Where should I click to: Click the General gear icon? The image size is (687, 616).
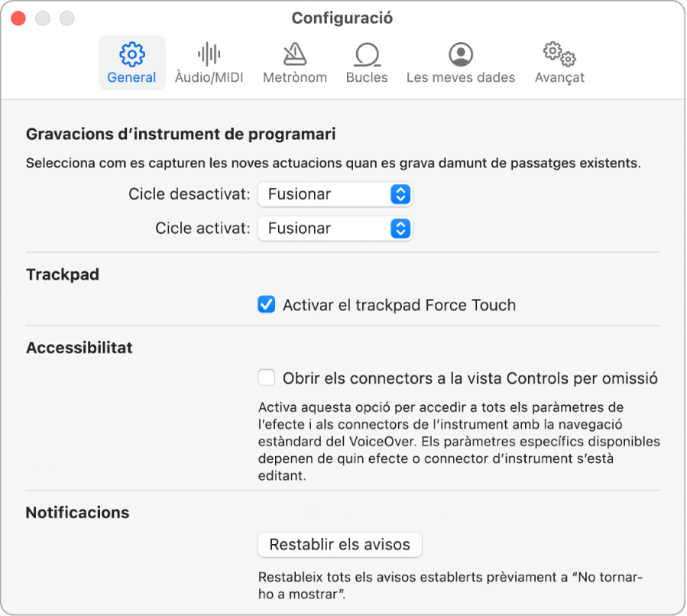(132, 54)
